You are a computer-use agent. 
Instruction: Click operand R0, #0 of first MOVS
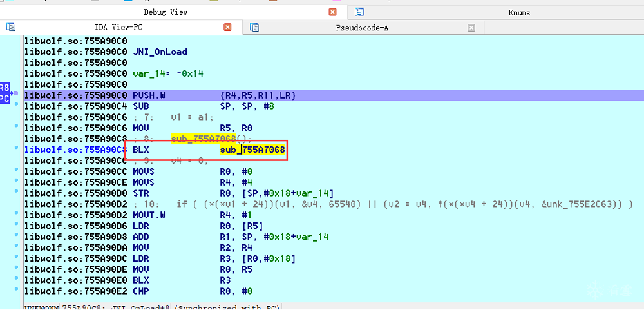pyautogui.click(x=236, y=171)
